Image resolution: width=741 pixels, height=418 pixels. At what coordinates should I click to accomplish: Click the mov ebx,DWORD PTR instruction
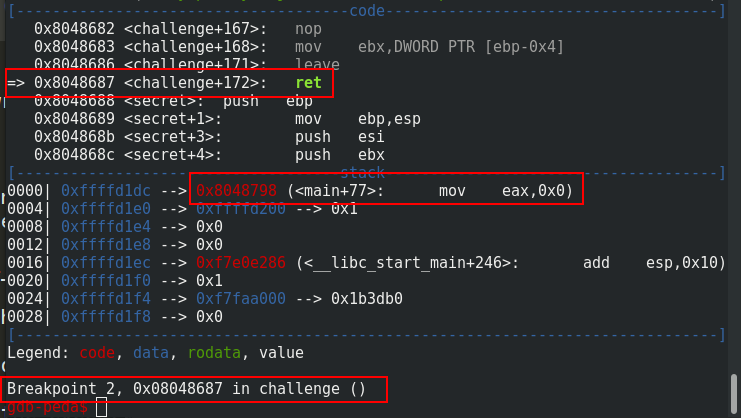(430, 47)
